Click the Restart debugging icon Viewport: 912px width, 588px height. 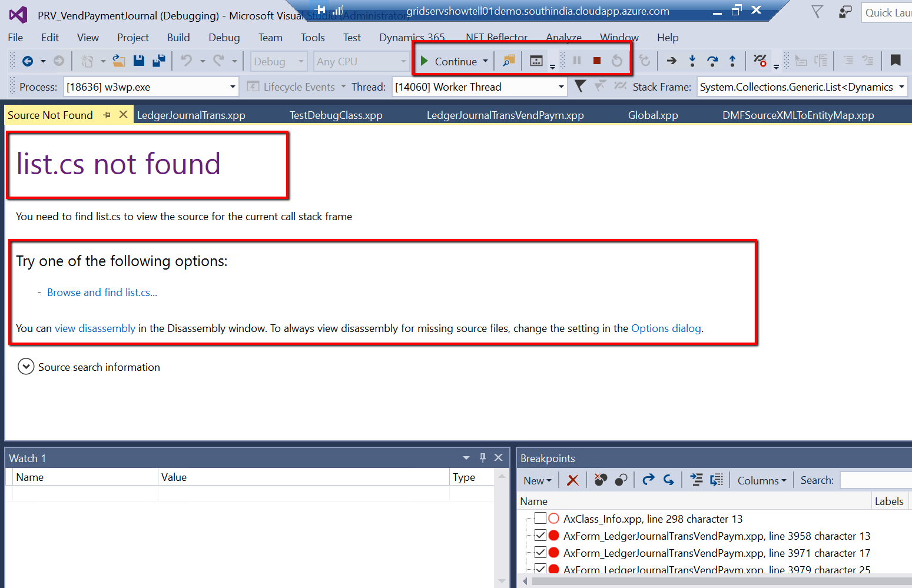pyautogui.click(x=616, y=60)
